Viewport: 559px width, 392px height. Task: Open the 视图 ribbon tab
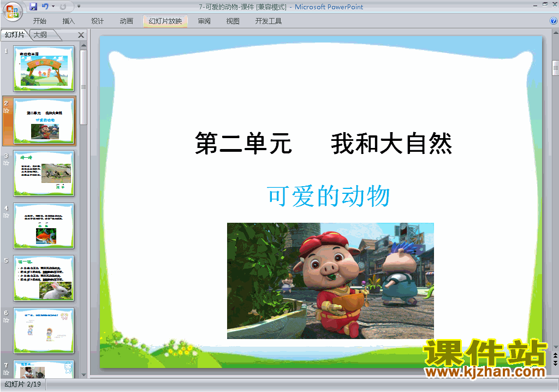(x=233, y=21)
